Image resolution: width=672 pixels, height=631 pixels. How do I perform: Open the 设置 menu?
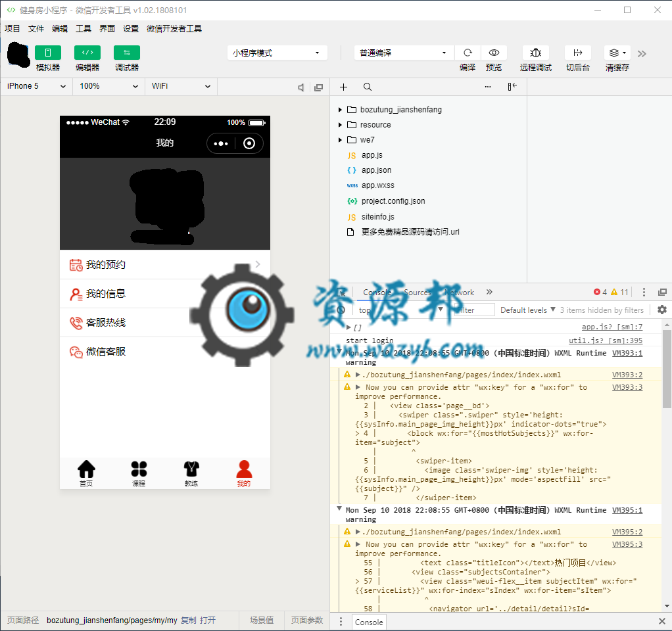click(x=131, y=29)
